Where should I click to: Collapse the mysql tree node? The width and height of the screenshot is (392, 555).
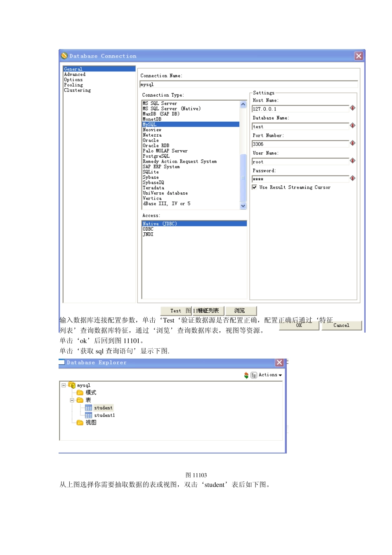coord(64,385)
